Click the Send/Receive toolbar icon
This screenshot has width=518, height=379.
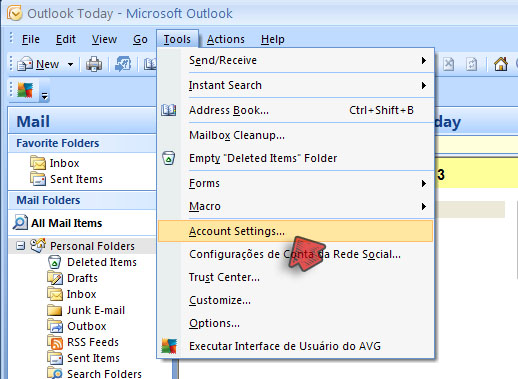click(x=123, y=64)
